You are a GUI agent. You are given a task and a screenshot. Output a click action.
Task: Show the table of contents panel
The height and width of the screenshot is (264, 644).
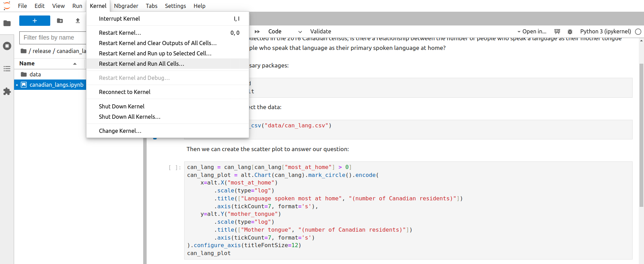point(7,69)
